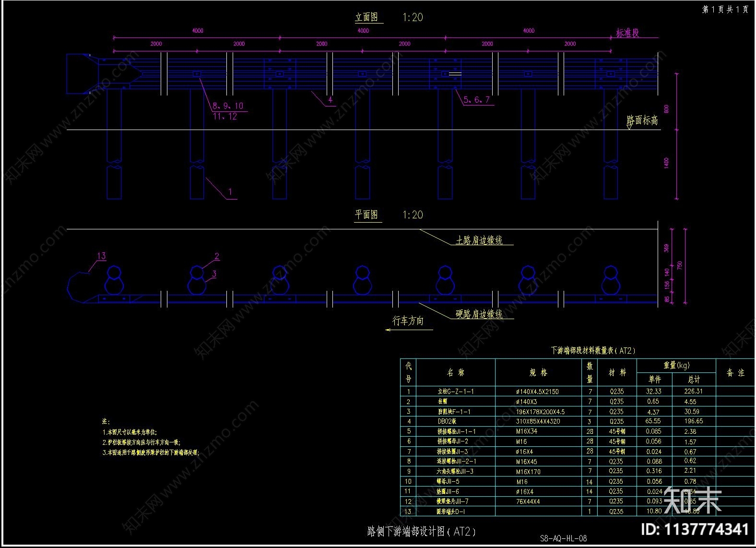756x548 pixels.
Task: Select note 2 about 行车方向 consistency
Action: 142,442
